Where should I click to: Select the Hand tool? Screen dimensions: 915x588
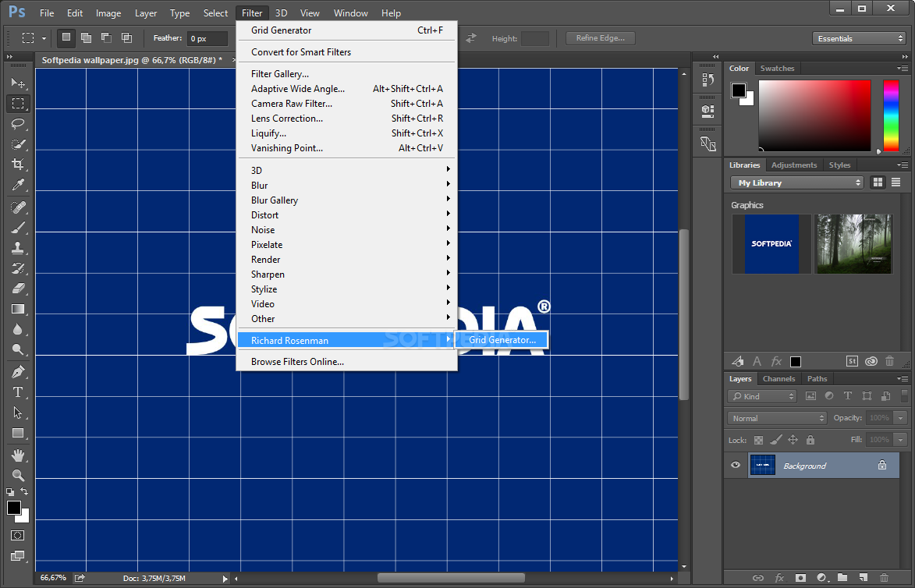[18, 455]
